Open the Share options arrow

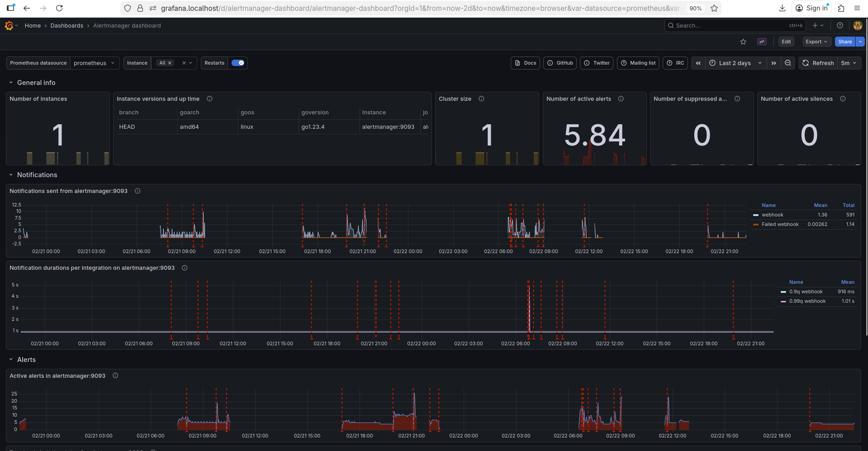860,42
